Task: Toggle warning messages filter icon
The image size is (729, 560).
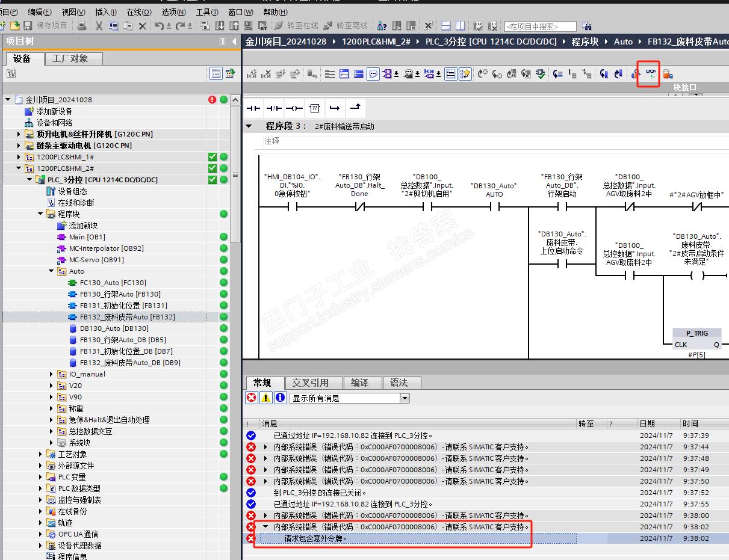Action: (266, 398)
